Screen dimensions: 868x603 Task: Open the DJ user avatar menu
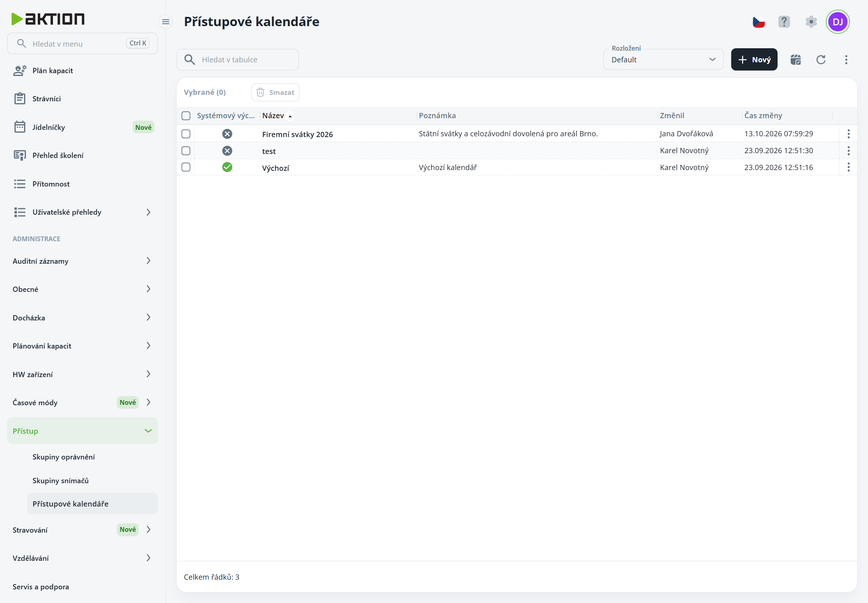click(x=837, y=22)
